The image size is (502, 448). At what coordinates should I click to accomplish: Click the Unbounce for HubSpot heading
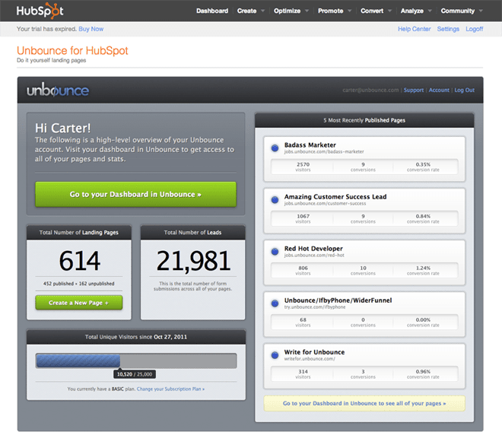click(72, 51)
